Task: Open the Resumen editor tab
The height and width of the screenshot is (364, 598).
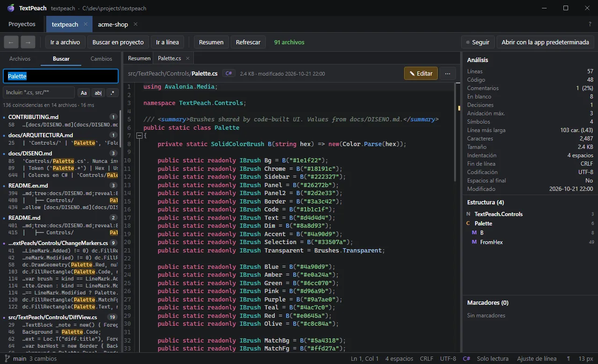Action: point(139,58)
